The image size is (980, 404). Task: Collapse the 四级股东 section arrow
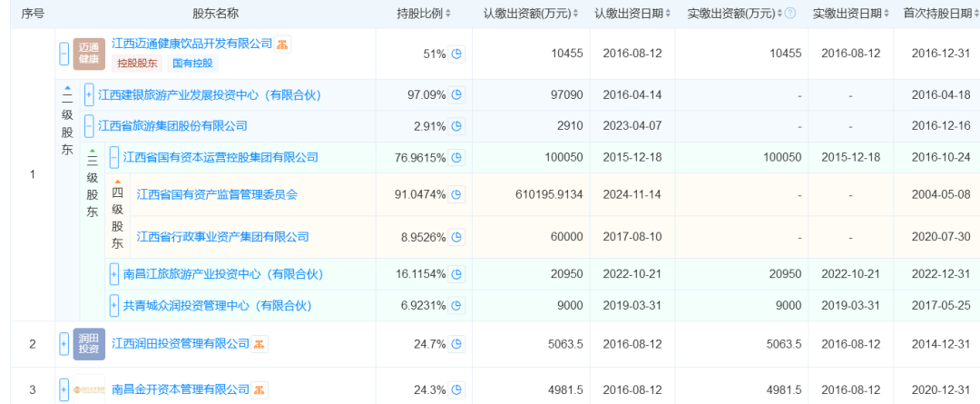117,182
